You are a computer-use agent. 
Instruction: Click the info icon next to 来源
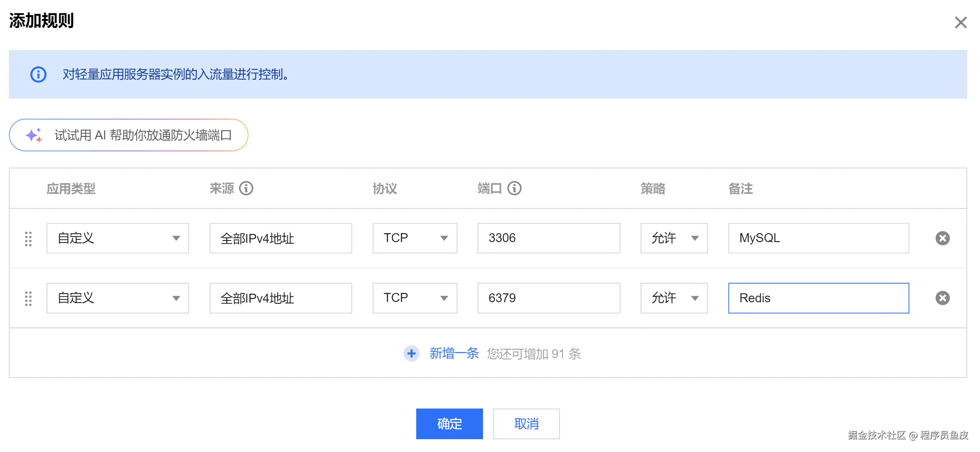click(x=246, y=189)
